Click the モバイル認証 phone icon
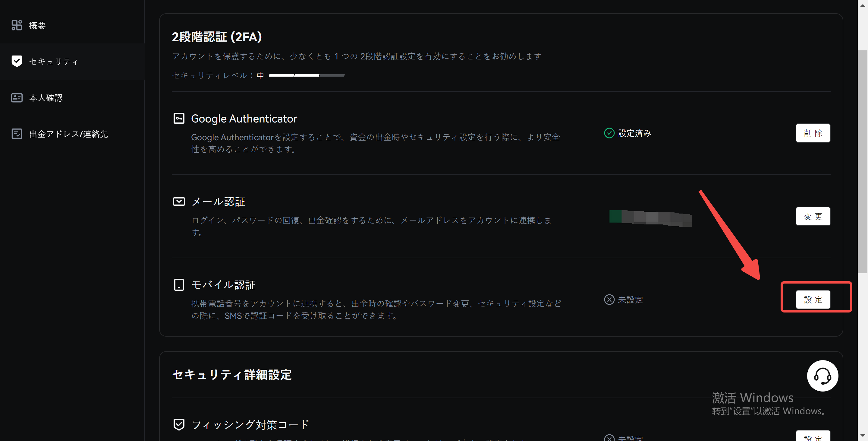Image resolution: width=868 pixels, height=441 pixels. [179, 284]
